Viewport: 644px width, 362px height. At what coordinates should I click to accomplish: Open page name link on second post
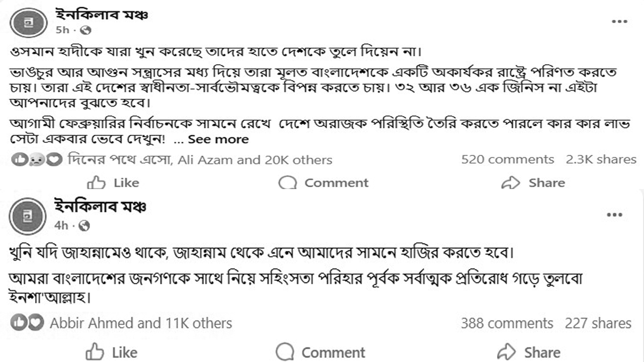100,207
